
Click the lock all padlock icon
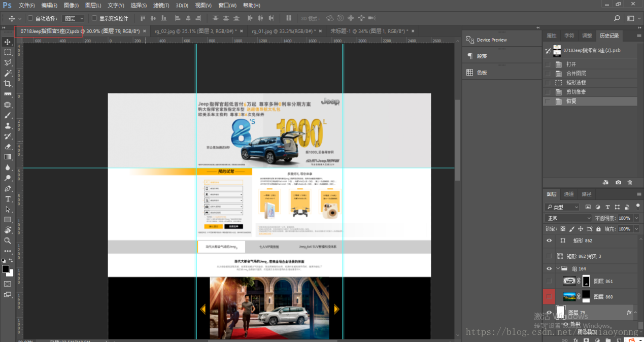click(x=598, y=229)
